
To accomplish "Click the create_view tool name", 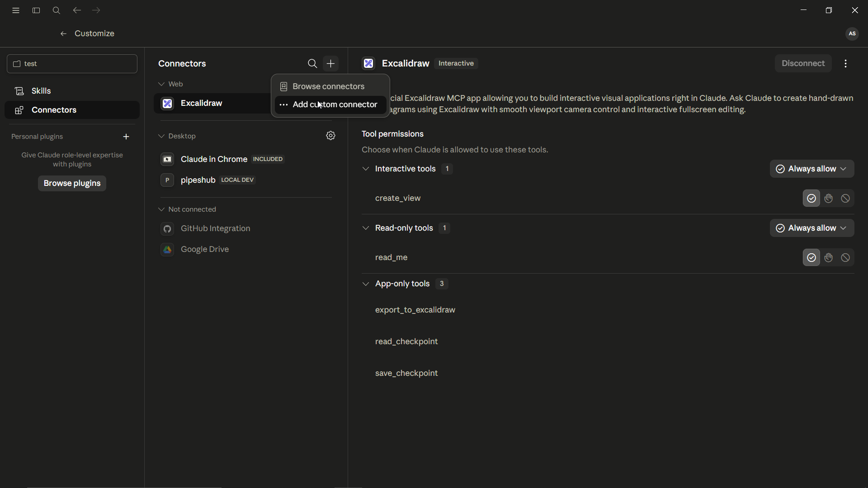I will [398, 198].
